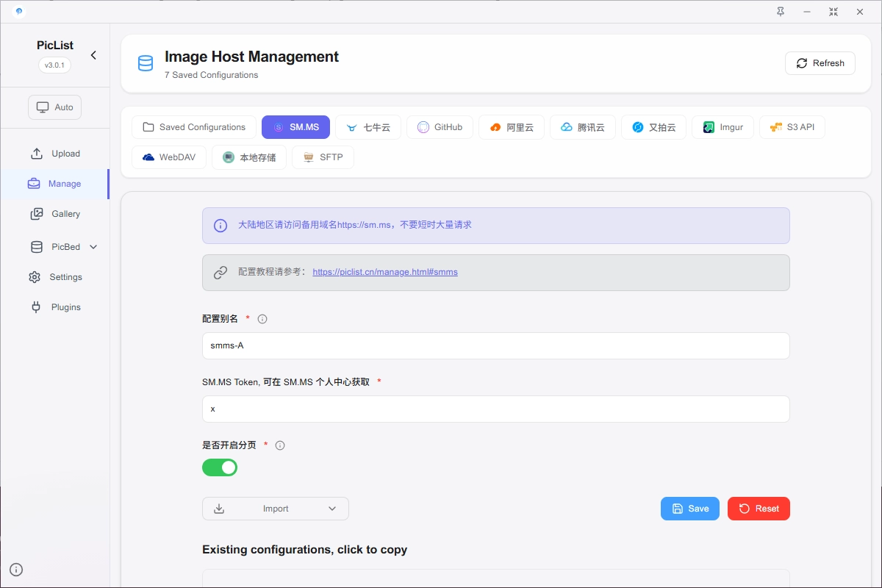Click the Auto theme mode button

point(55,107)
